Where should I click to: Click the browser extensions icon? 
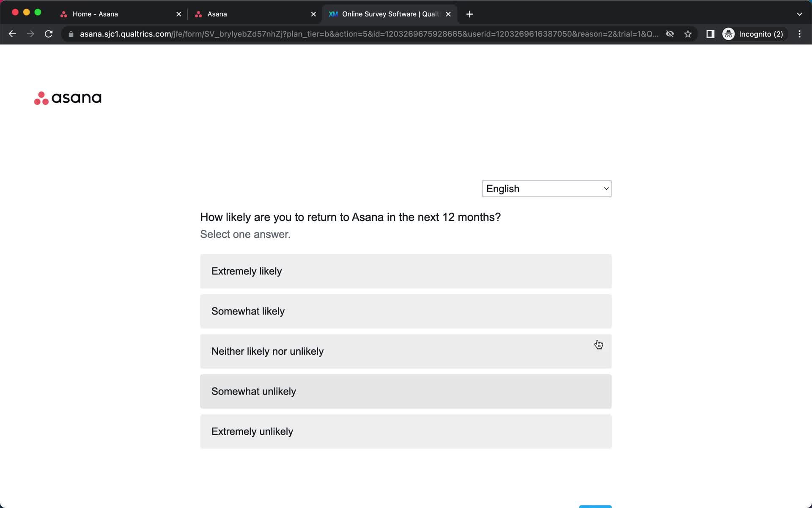tap(709, 34)
